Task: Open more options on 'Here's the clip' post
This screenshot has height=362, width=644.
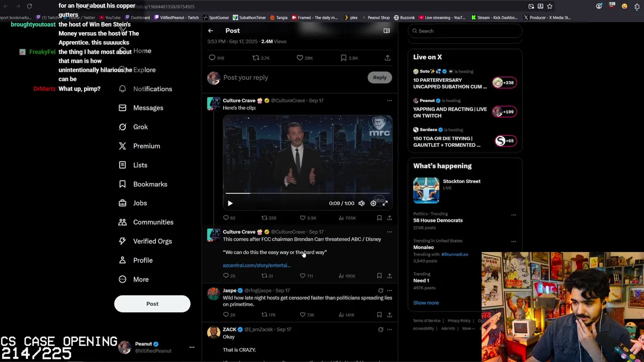Action: point(389,101)
